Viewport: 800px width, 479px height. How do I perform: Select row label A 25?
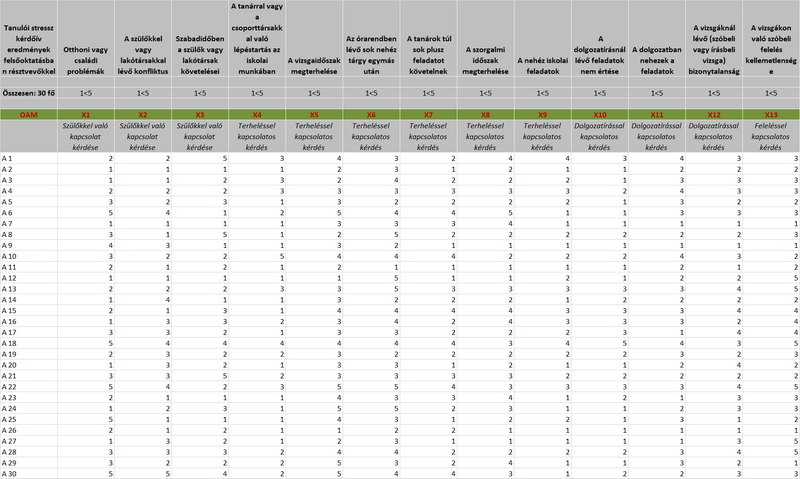[29, 419]
